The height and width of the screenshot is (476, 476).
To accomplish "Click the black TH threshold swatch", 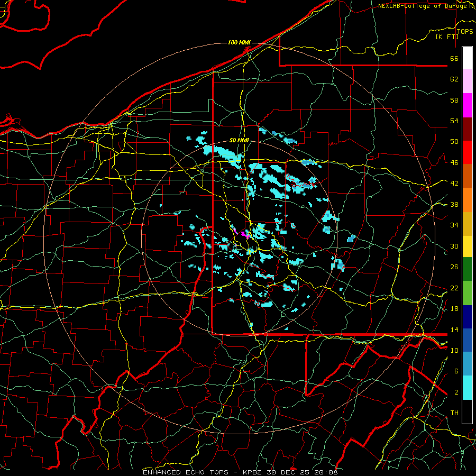I will (x=467, y=411).
